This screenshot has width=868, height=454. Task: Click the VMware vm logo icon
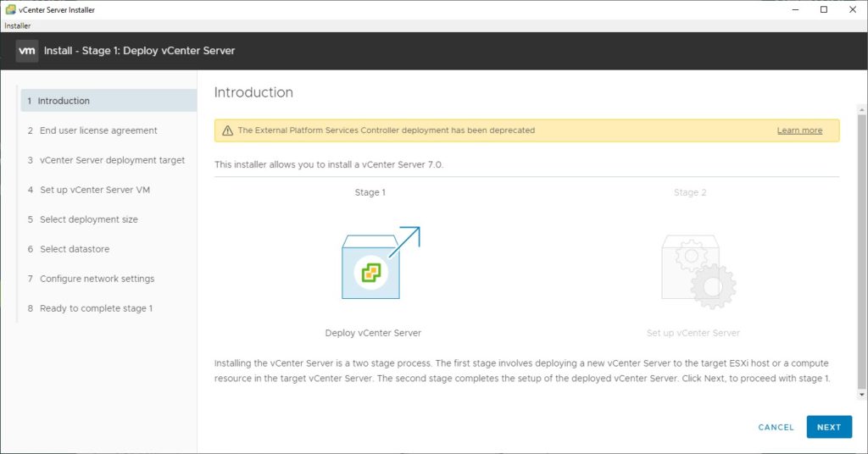point(27,51)
